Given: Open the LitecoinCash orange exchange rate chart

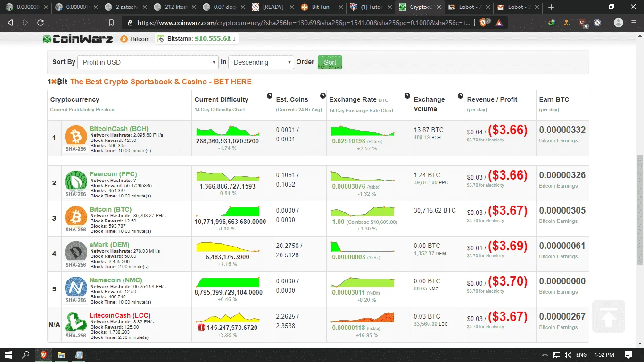Looking at the screenshot, I should (x=363, y=317).
